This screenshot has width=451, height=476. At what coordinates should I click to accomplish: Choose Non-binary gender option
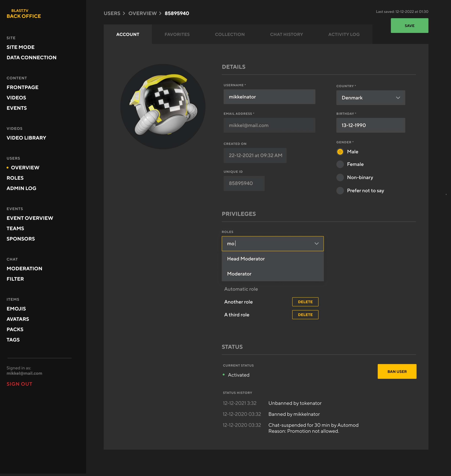click(340, 178)
